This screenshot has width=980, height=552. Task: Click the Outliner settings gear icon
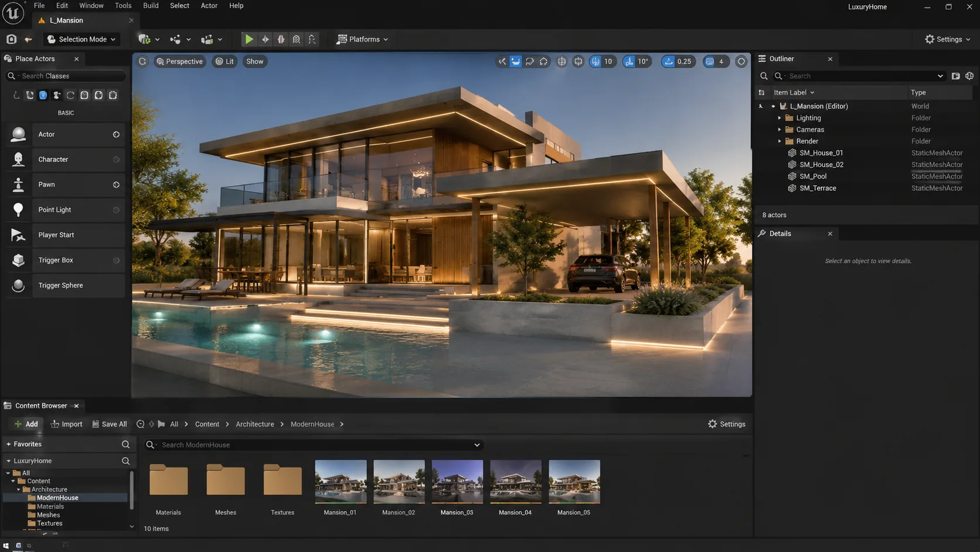[969, 76]
